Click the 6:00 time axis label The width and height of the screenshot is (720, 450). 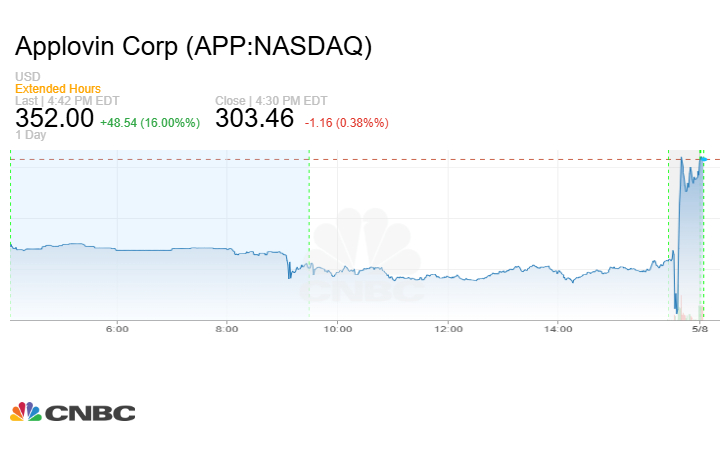(x=117, y=329)
